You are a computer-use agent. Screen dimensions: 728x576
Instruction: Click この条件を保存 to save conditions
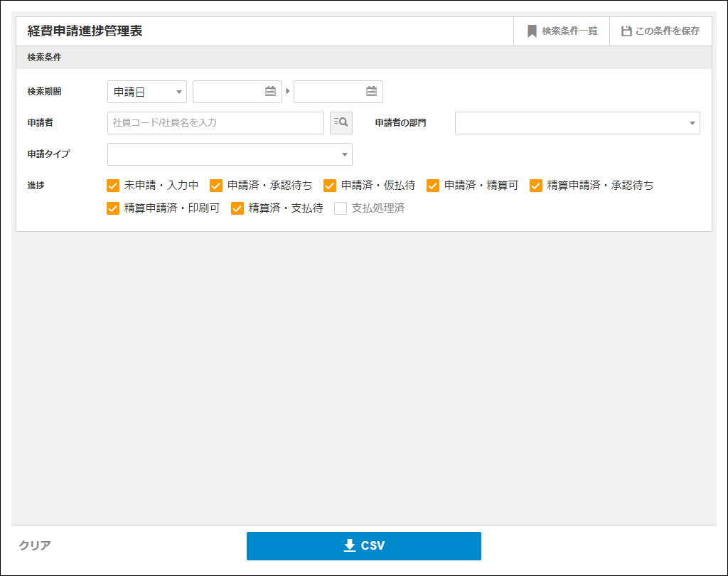pyautogui.click(x=660, y=31)
